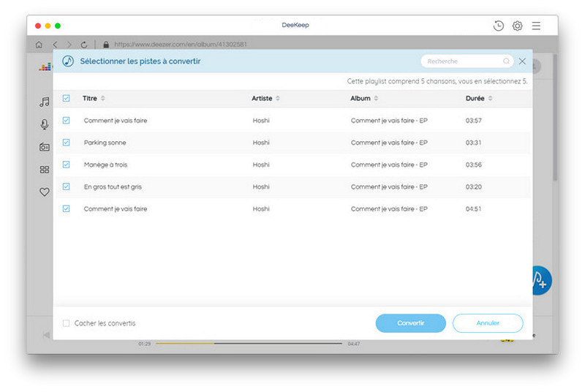Close the track selection dialog
The width and height of the screenshot is (585, 392).
pyautogui.click(x=522, y=61)
